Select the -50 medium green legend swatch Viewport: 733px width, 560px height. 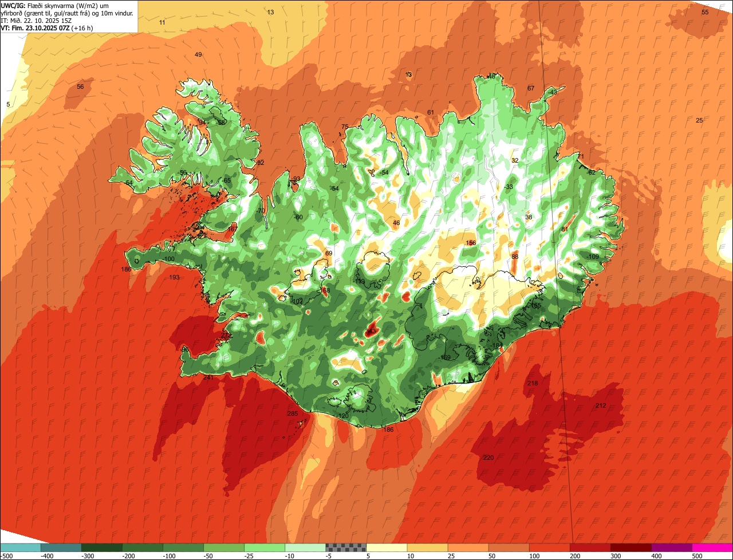(x=223, y=547)
